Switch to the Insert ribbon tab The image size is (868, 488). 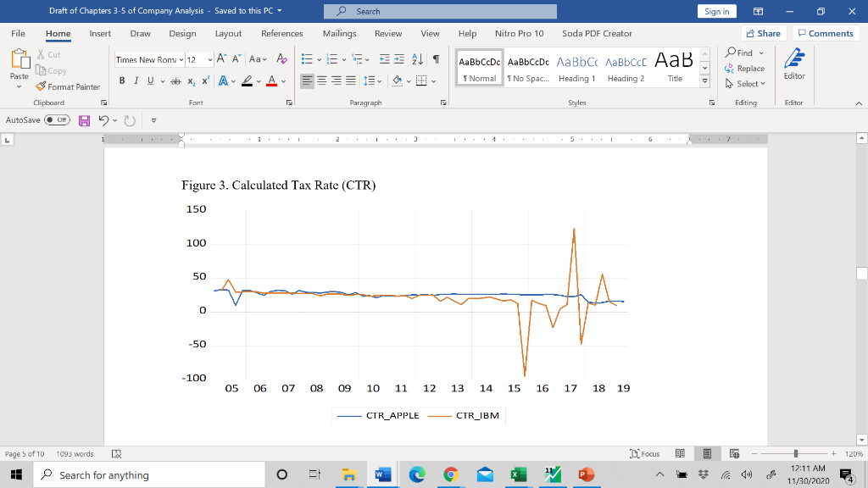click(x=100, y=34)
